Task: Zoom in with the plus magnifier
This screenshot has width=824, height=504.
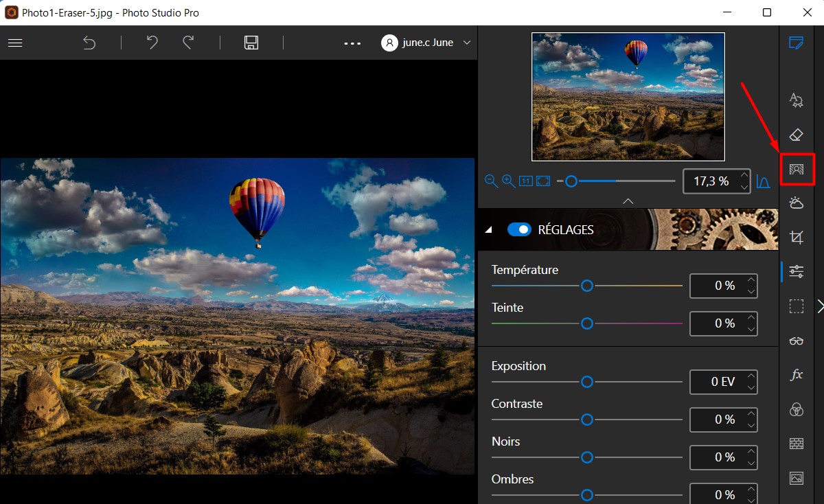Action: [508, 181]
